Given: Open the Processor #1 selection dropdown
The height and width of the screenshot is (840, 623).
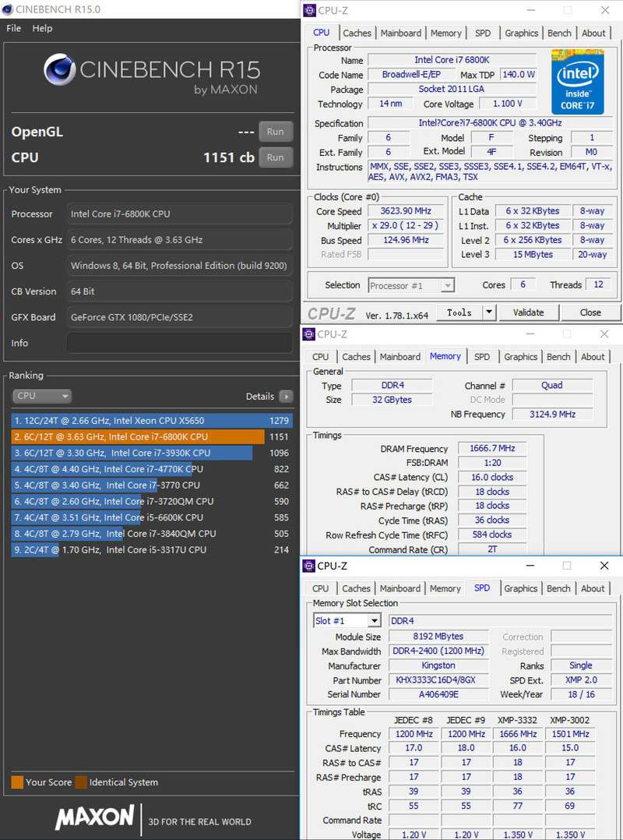Looking at the screenshot, I should coord(447,286).
